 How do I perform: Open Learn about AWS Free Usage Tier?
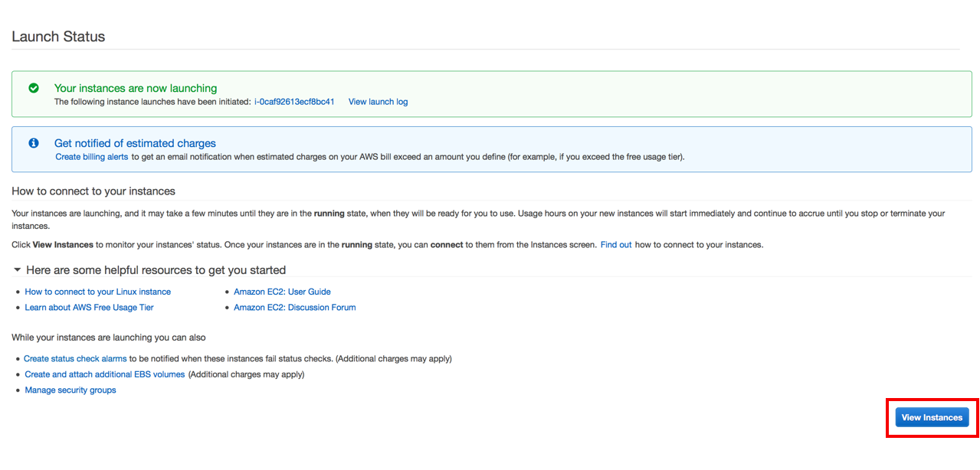pyautogui.click(x=89, y=308)
